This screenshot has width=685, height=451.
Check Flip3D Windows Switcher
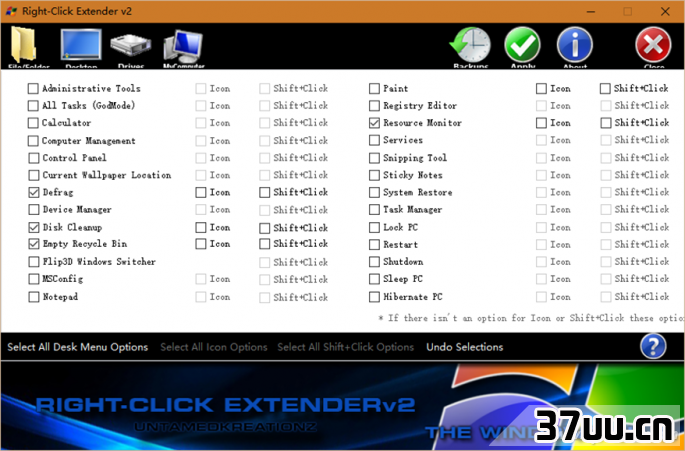tap(34, 262)
